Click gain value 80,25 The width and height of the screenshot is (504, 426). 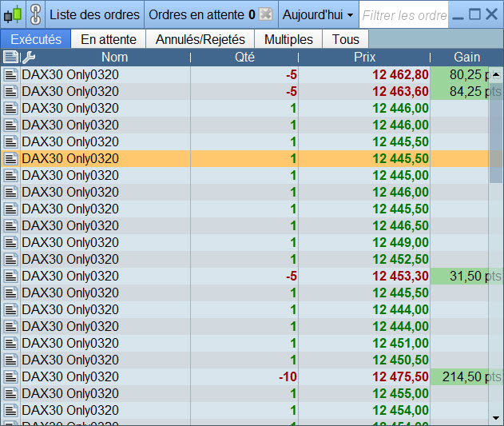tap(466, 74)
